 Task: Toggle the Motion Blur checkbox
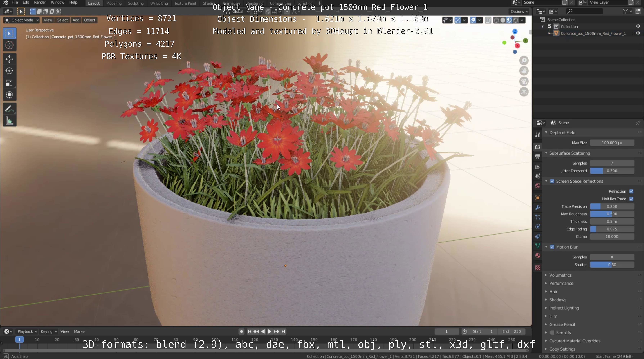pyautogui.click(x=552, y=247)
